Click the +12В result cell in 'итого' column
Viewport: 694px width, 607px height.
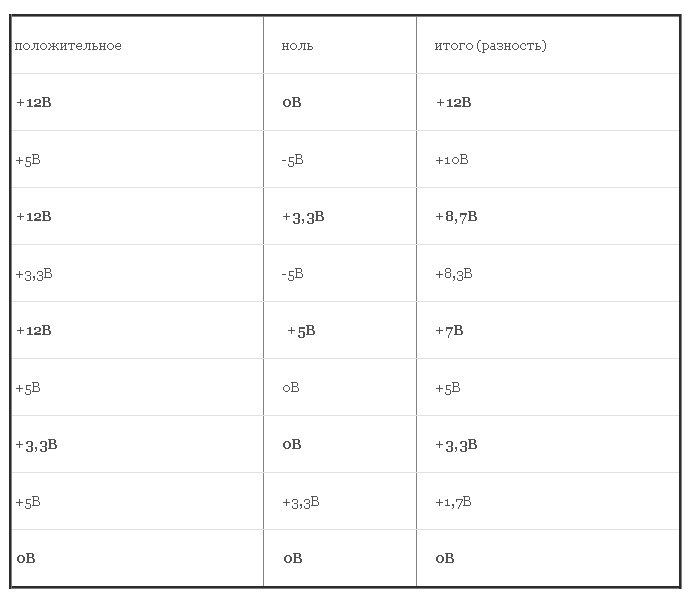[x=453, y=103]
